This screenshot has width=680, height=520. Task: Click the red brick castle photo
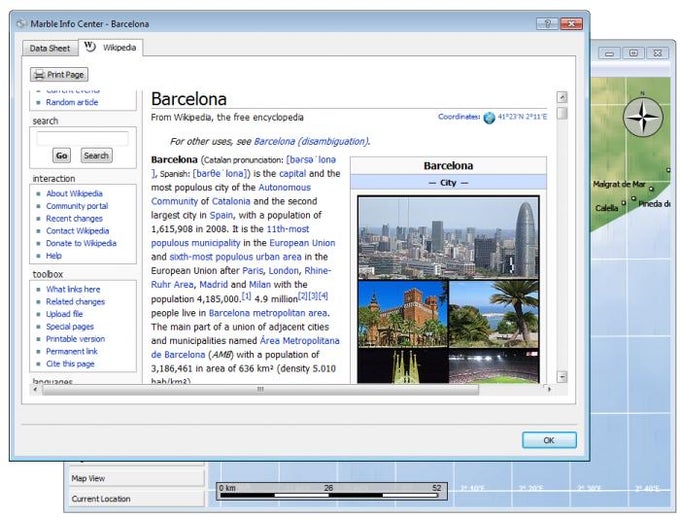(x=402, y=314)
